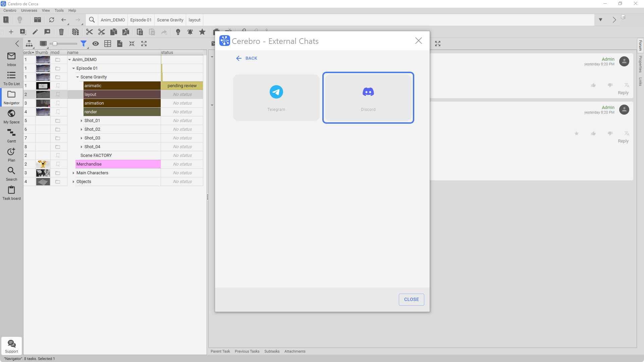This screenshot has height=362, width=644.
Task: Toggle the lightbulb icon in top toolbar
Action: (20, 20)
